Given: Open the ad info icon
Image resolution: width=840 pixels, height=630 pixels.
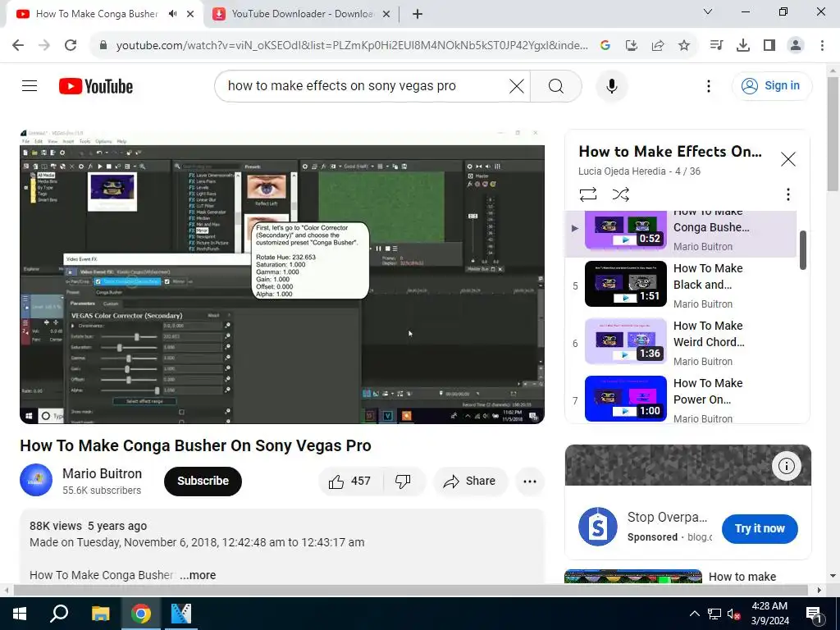Looking at the screenshot, I should pos(786,466).
